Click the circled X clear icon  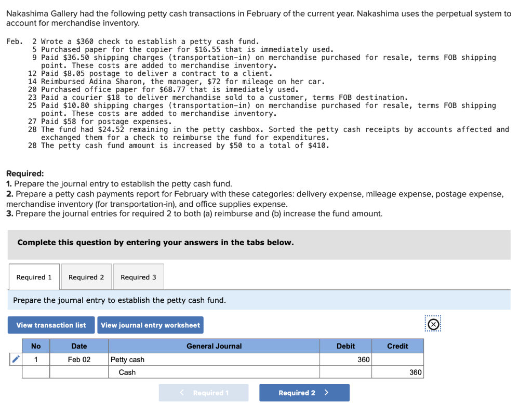[433, 325]
